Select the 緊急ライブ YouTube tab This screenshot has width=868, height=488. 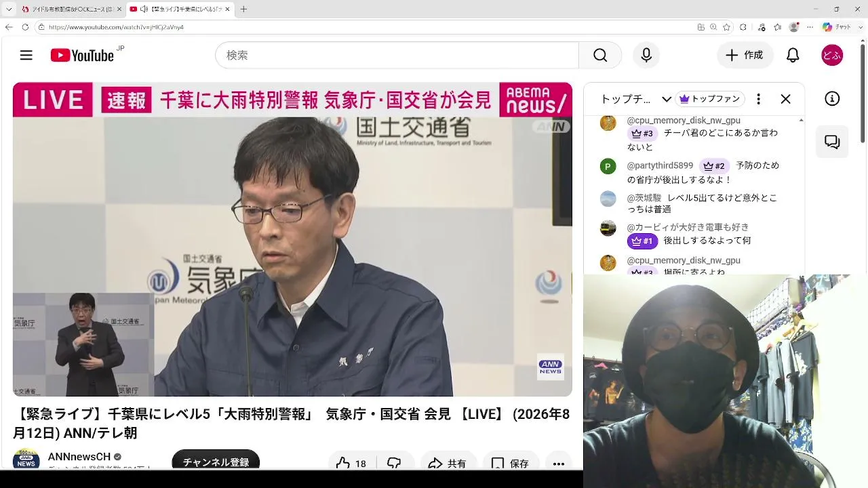click(180, 9)
